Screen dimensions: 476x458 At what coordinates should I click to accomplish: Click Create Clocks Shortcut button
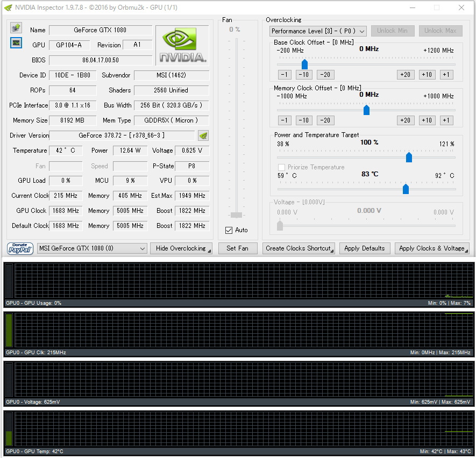tap(299, 248)
